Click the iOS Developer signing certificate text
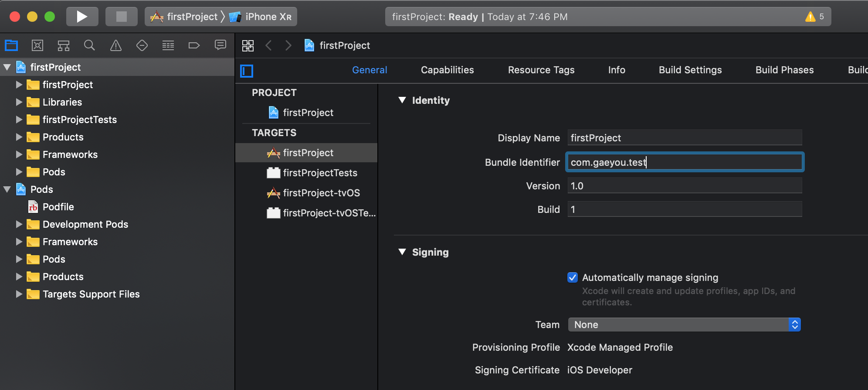The image size is (868, 390). (600, 370)
